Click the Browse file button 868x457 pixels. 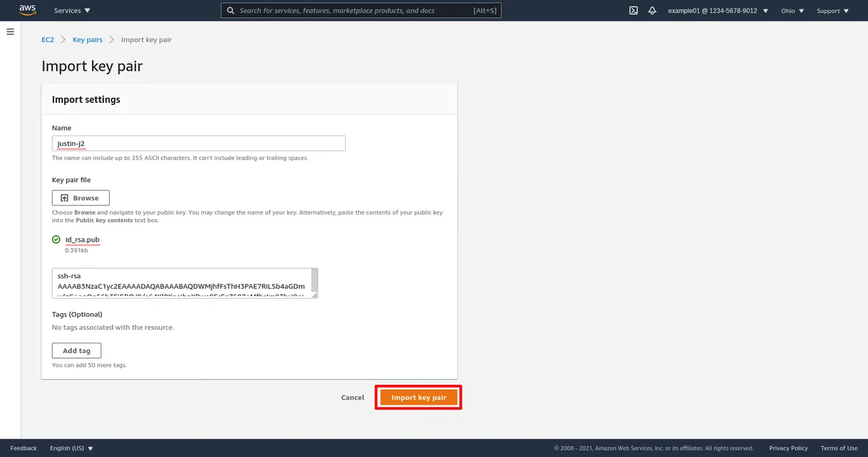[x=80, y=197]
